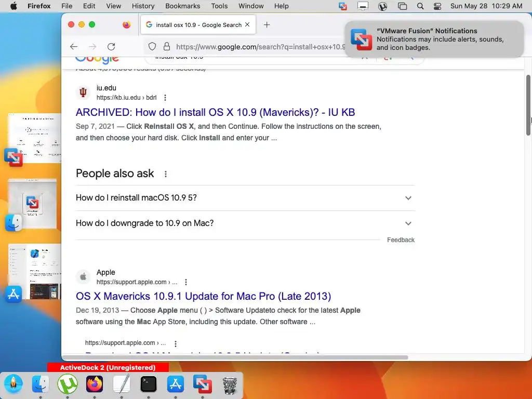Go back using the browser back arrow

(74, 46)
